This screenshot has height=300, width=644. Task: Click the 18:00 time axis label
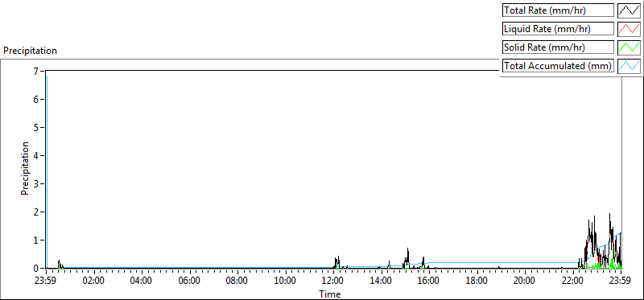coord(477,282)
